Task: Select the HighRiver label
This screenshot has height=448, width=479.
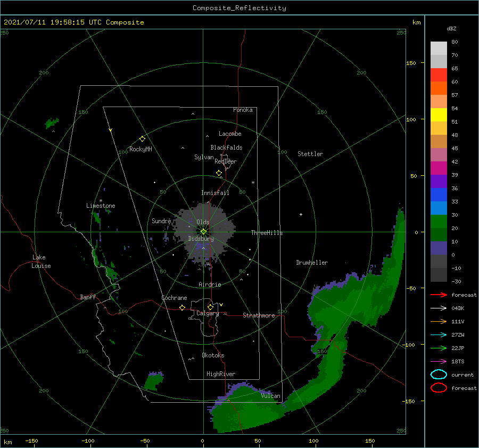Action: 221,374
